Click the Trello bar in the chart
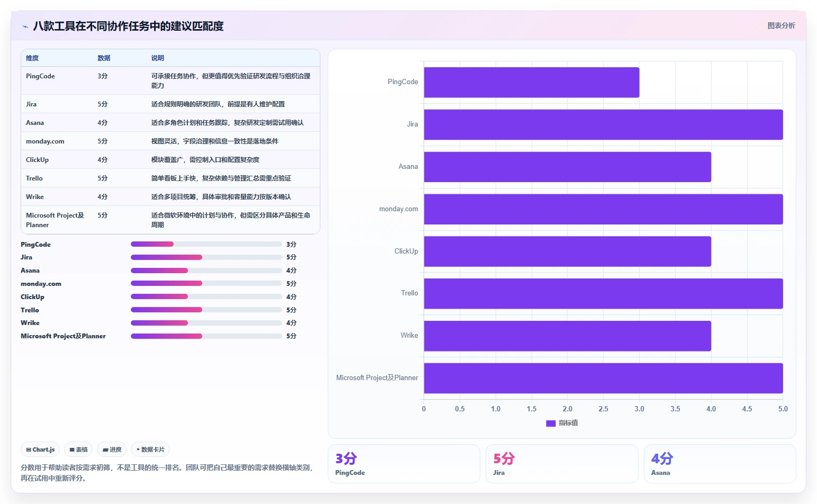The height and width of the screenshot is (504, 817). pyautogui.click(x=604, y=293)
